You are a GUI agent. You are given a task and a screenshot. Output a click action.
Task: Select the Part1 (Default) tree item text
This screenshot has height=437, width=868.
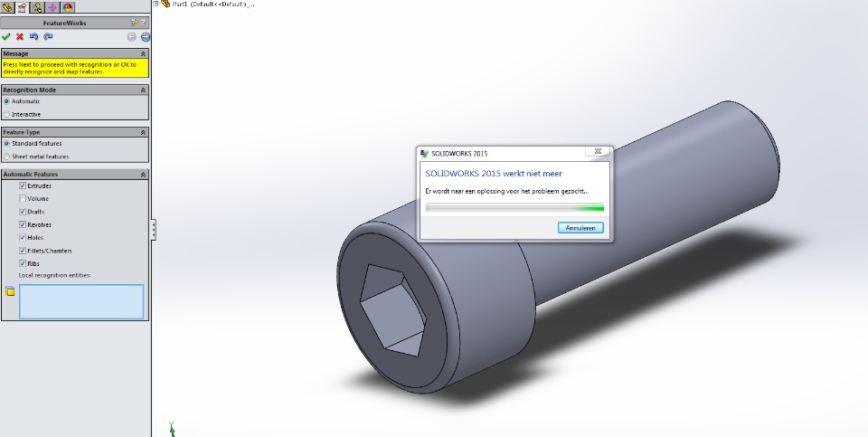click(x=213, y=4)
